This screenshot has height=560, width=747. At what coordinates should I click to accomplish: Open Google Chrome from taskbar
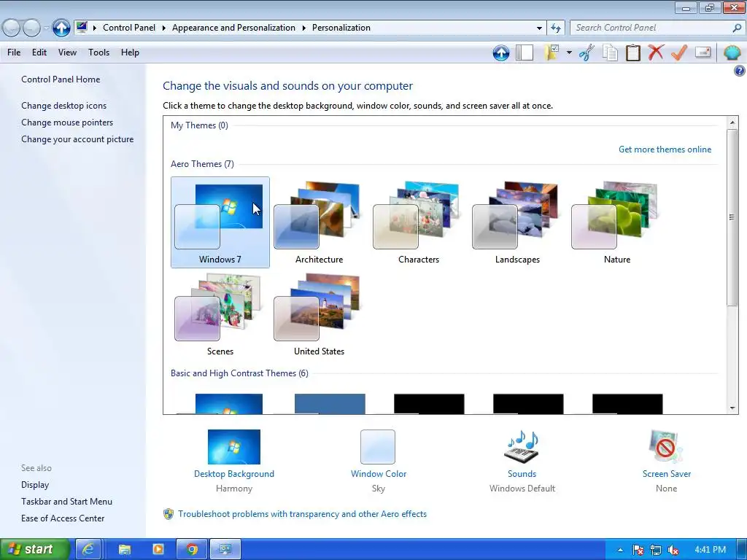192,549
